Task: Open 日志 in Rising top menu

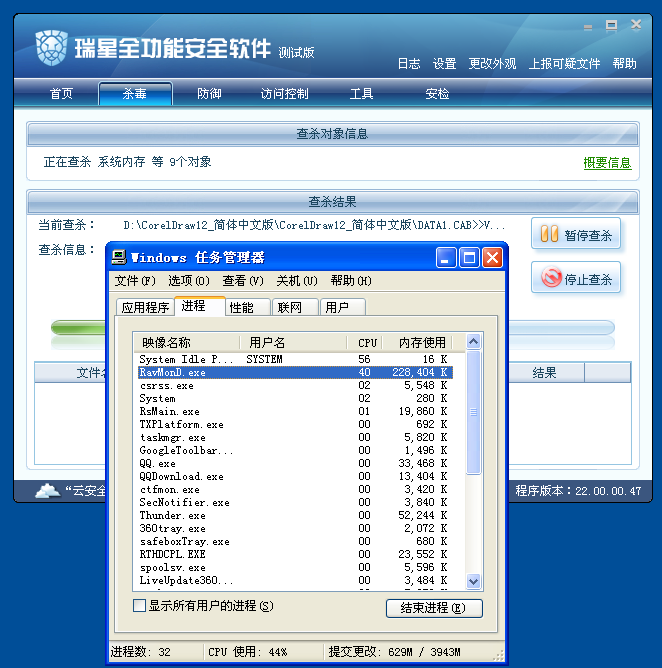Action: (x=409, y=63)
